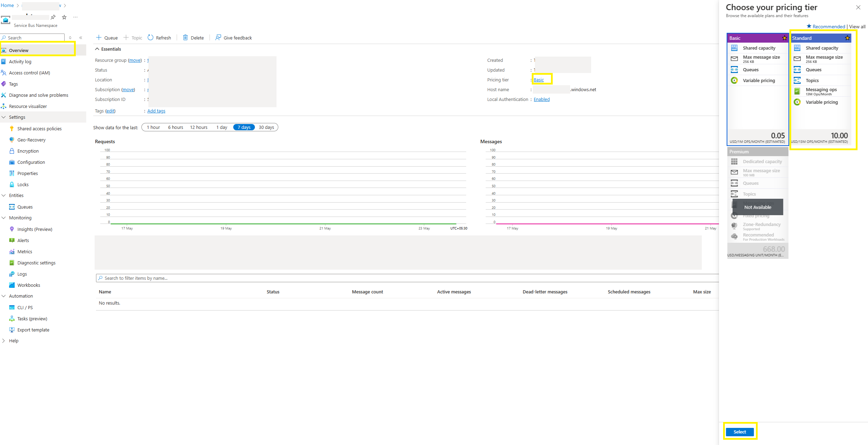
Task: Click the sidebar Search field
Action: (x=32, y=38)
